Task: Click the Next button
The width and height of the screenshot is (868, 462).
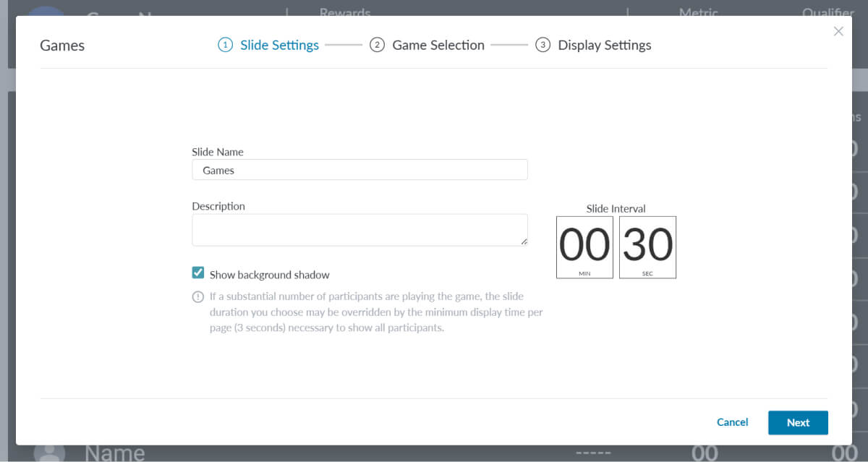Action: pyautogui.click(x=798, y=422)
